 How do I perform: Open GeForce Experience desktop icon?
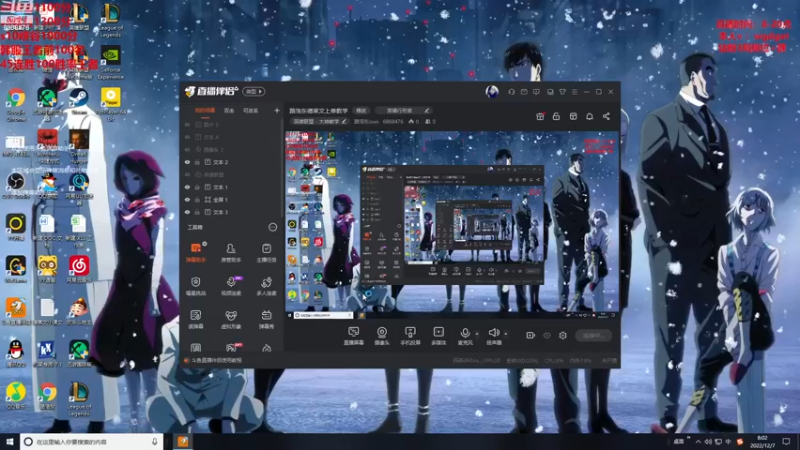pyautogui.click(x=111, y=63)
